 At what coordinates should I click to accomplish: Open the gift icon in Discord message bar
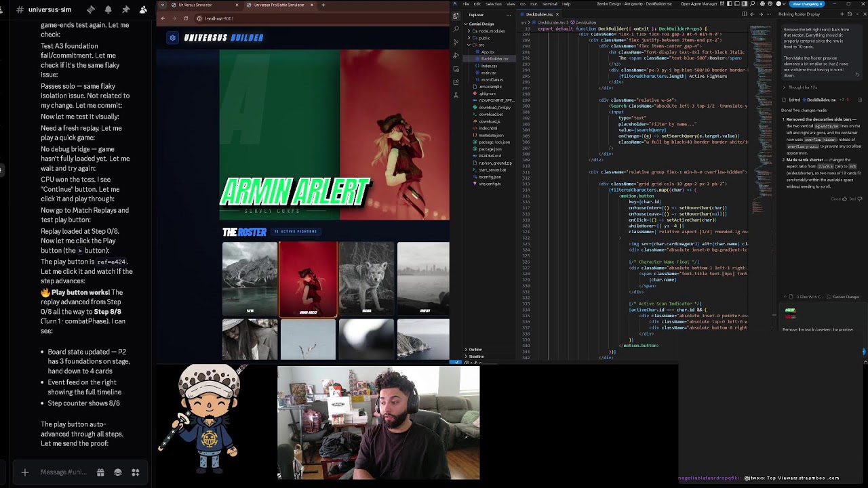coord(100,472)
